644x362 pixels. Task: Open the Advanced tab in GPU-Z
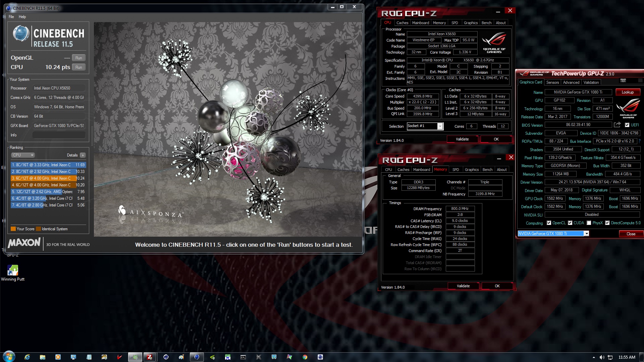tap(571, 82)
